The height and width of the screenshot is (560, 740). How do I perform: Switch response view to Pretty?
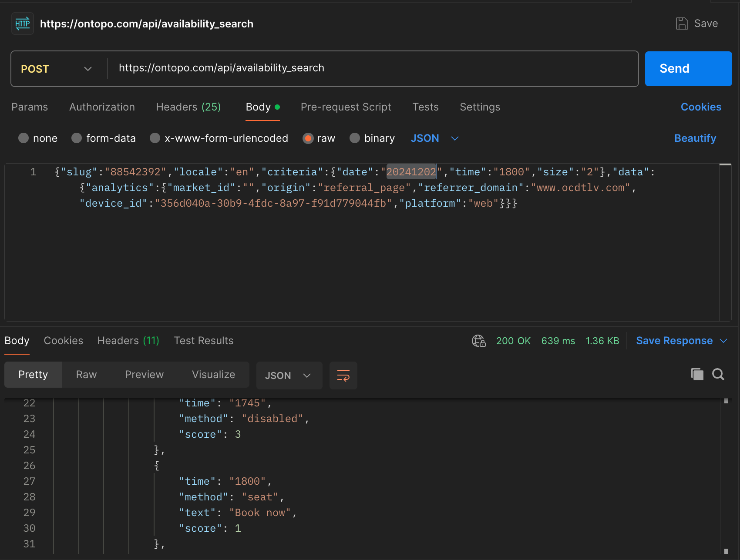click(x=33, y=375)
